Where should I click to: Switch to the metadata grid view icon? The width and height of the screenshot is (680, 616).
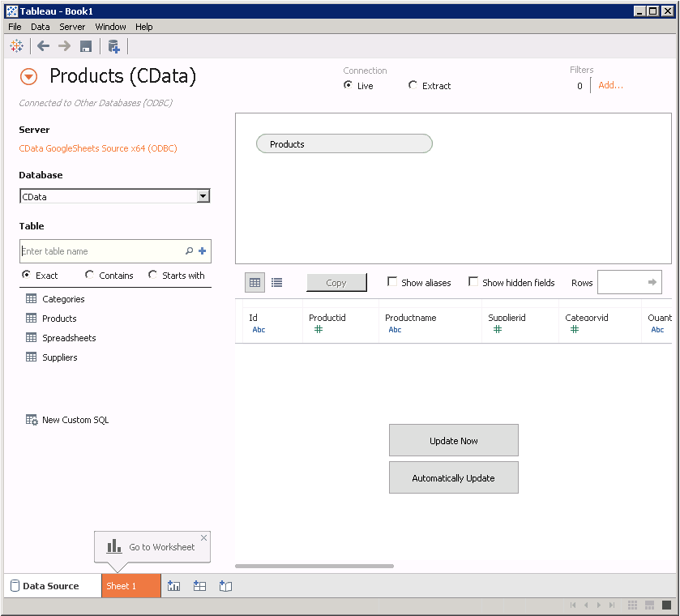[x=276, y=282]
